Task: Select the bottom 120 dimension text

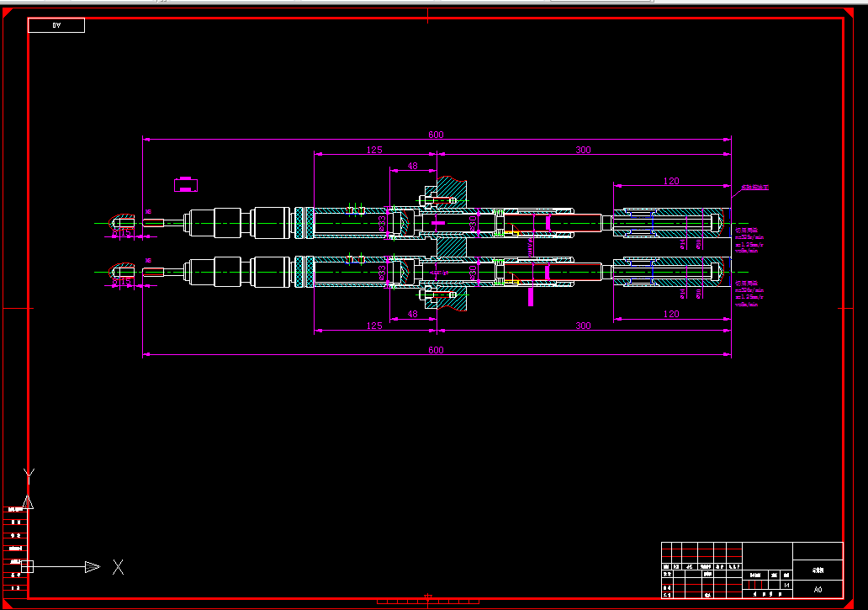Action: point(671,314)
